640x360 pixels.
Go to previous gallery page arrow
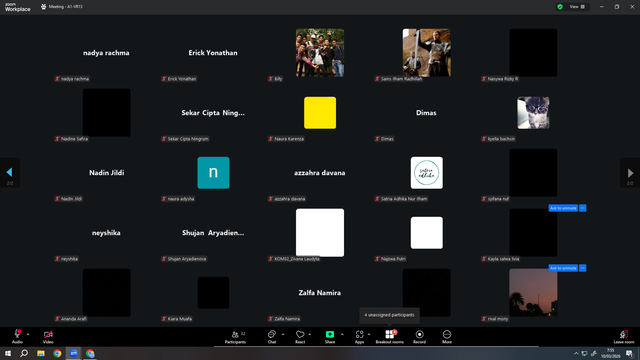(9, 172)
